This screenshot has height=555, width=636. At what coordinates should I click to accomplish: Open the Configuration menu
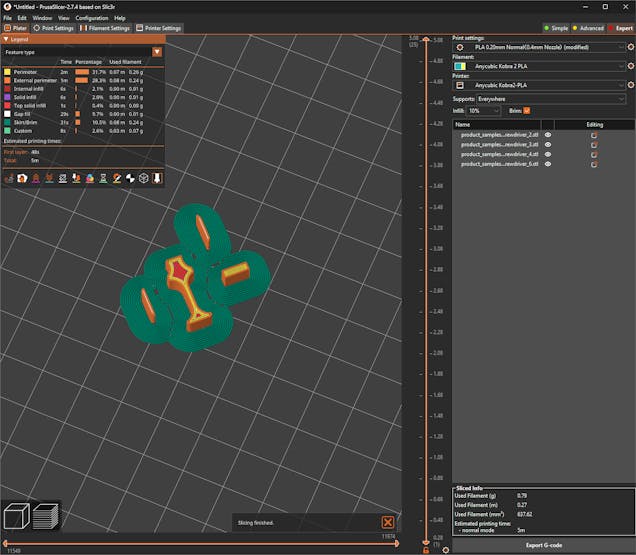click(91, 18)
